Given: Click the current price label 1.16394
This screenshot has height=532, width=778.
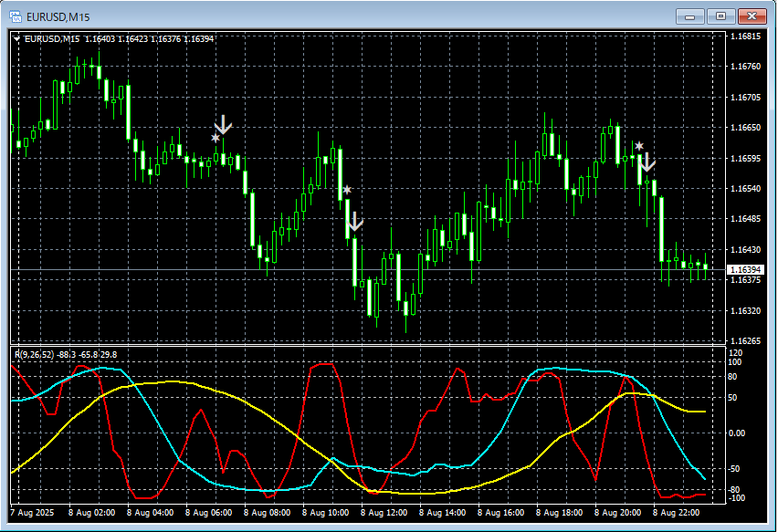Looking at the screenshot, I should point(746,270).
